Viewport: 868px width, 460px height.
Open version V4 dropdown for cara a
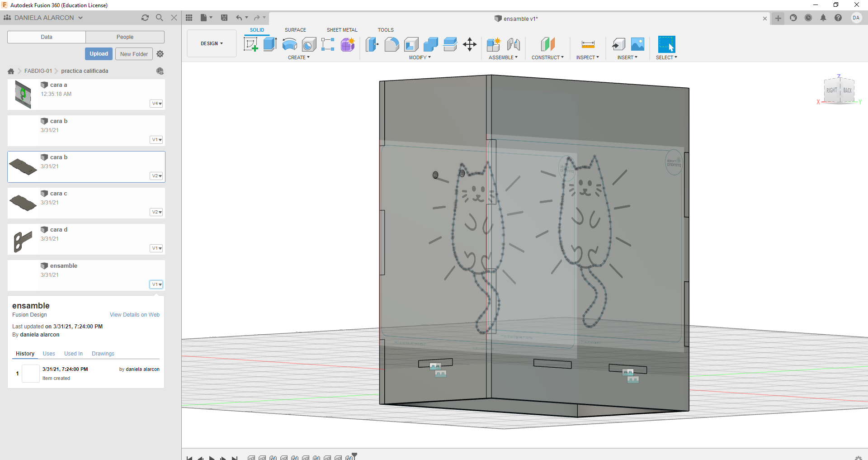click(156, 104)
